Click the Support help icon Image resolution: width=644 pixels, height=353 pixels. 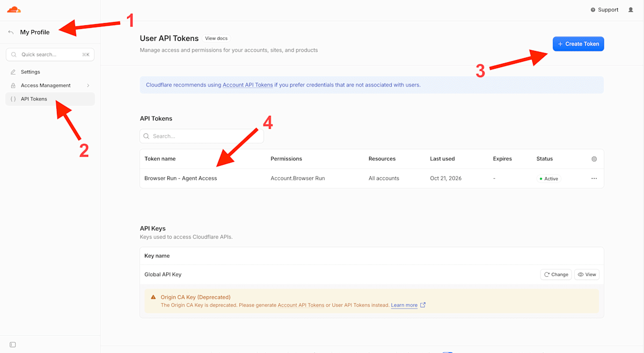tap(593, 10)
